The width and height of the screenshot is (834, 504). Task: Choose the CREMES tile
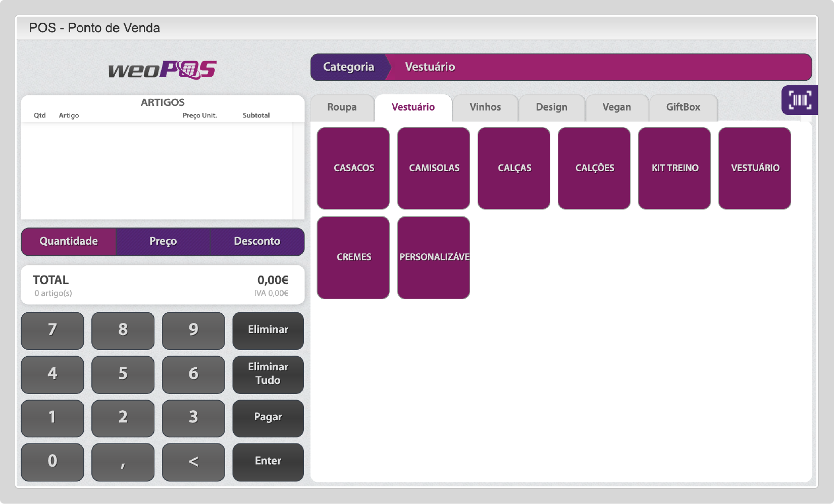click(x=353, y=257)
